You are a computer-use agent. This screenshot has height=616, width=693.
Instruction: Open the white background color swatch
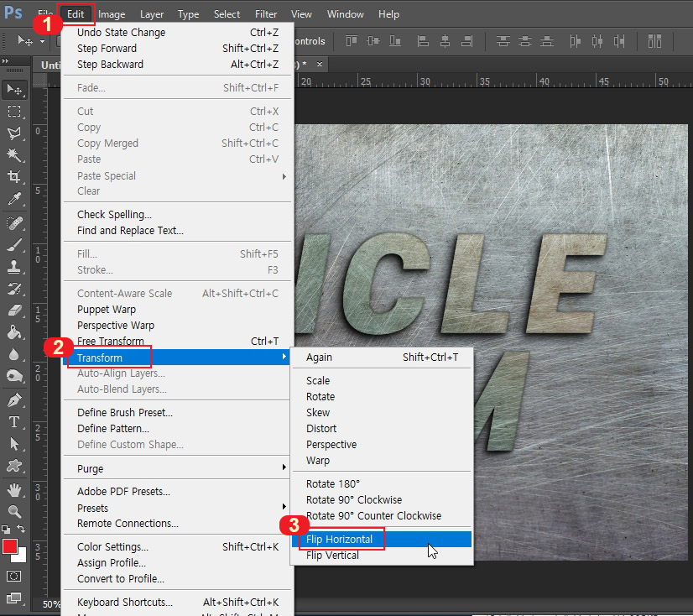pos(21,556)
